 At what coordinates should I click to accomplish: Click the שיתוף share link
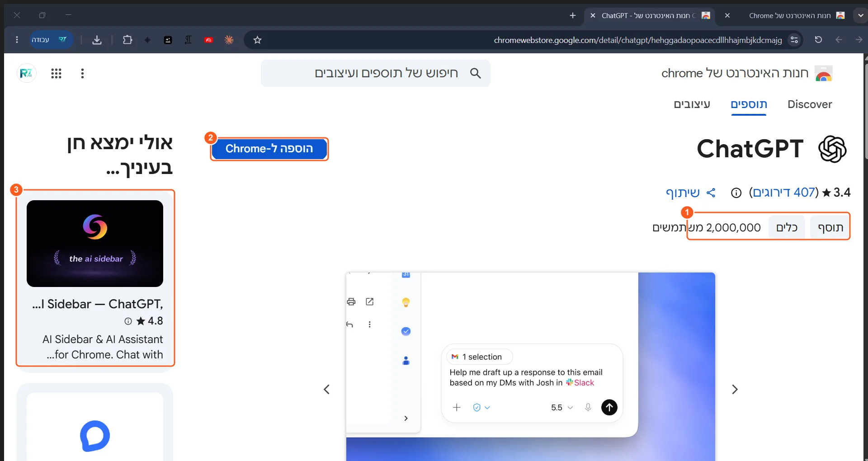[690, 193]
